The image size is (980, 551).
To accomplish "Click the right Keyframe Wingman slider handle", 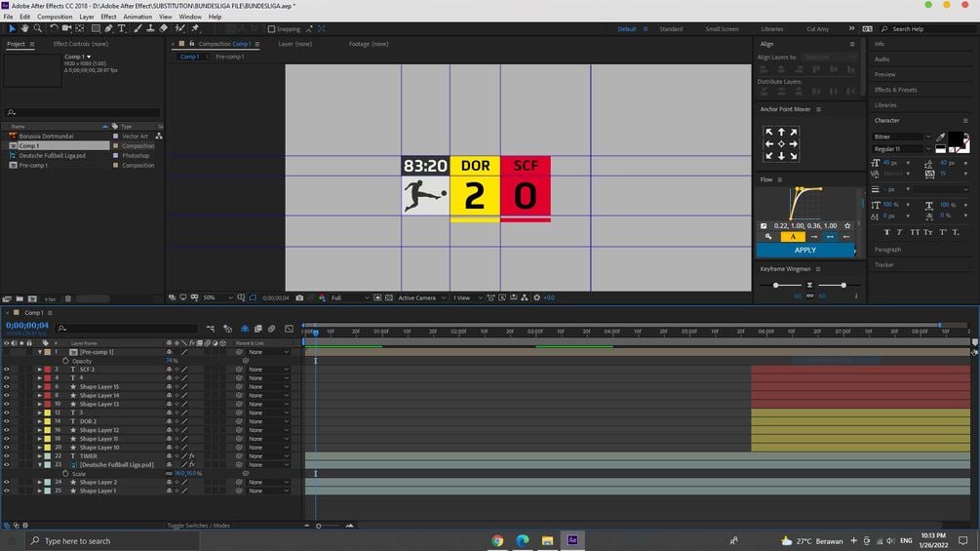I will (x=843, y=285).
